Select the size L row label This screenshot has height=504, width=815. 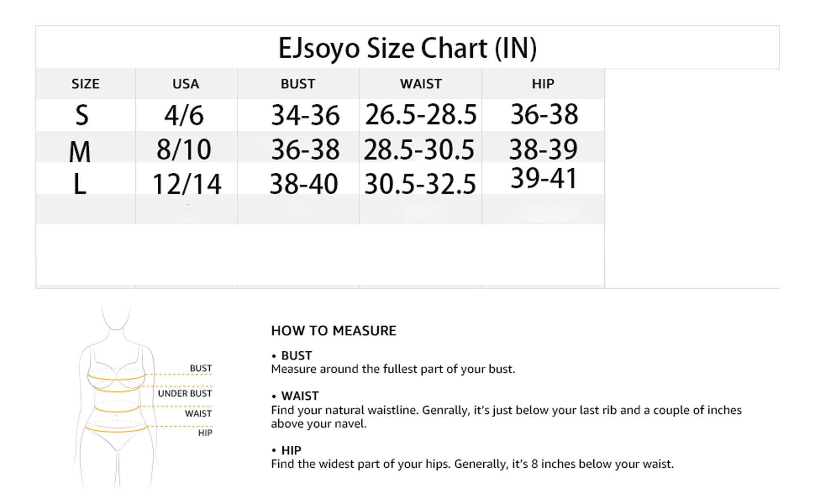pos(80,185)
